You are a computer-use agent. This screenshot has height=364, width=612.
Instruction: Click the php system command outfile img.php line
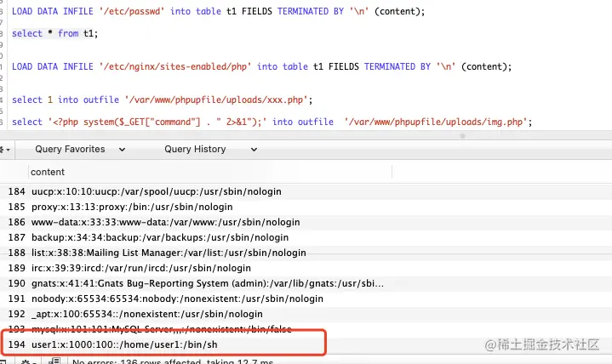(272, 122)
